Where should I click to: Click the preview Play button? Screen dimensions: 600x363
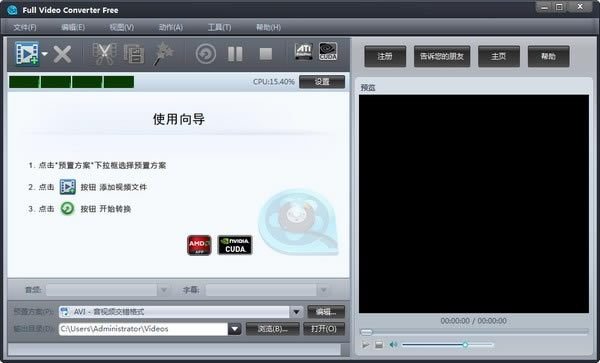point(366,345)
